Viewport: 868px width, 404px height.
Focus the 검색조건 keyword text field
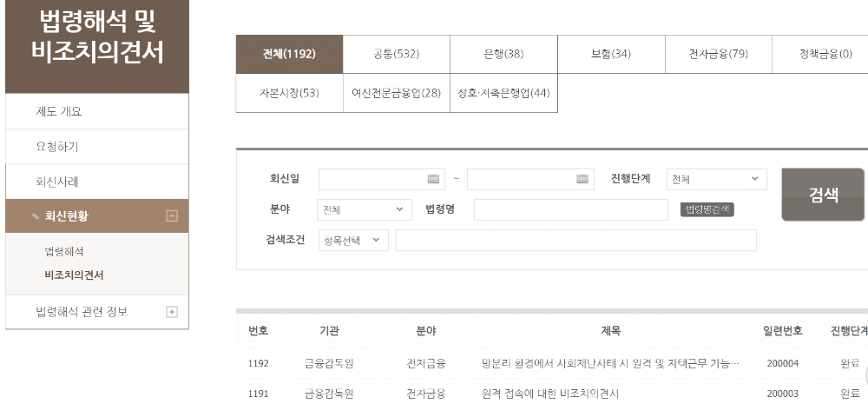[x=575, y=240]
